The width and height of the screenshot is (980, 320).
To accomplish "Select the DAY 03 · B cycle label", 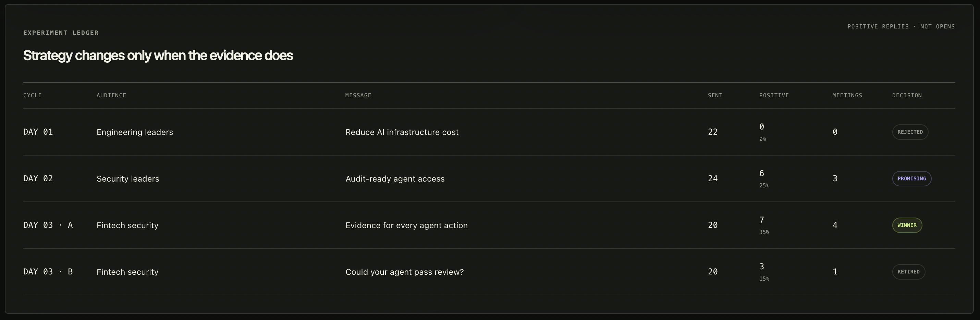I will pyautogui.click(x=48, y=272).
